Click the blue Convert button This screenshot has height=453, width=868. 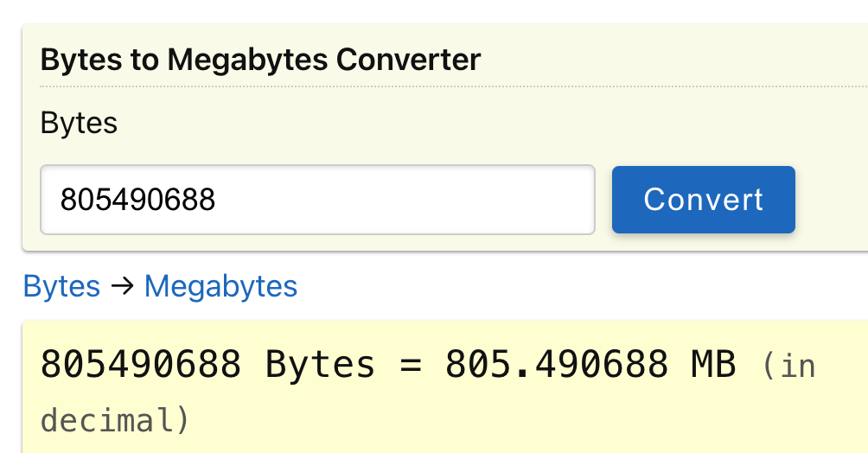pyautogui.click(x=703, y=200)
